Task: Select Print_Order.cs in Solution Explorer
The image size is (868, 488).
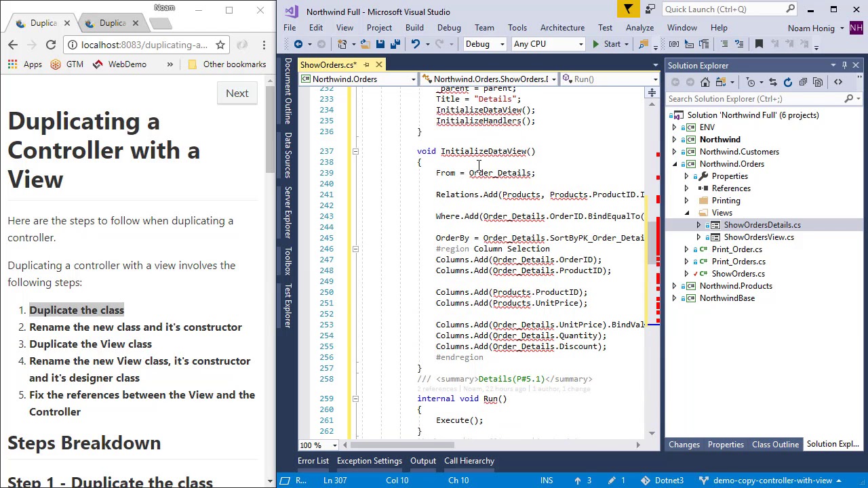Action: tap(736, 249)
